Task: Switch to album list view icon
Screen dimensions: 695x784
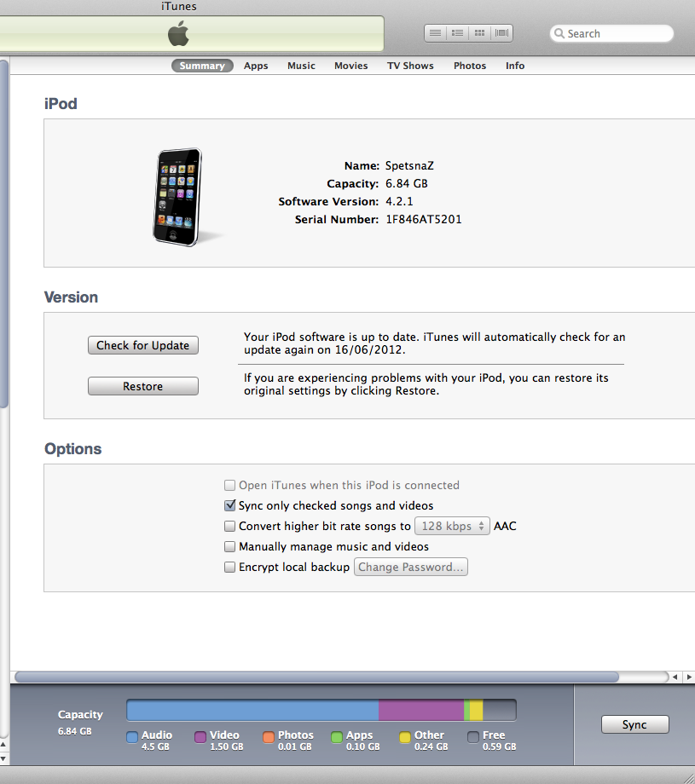Action: 457,33
